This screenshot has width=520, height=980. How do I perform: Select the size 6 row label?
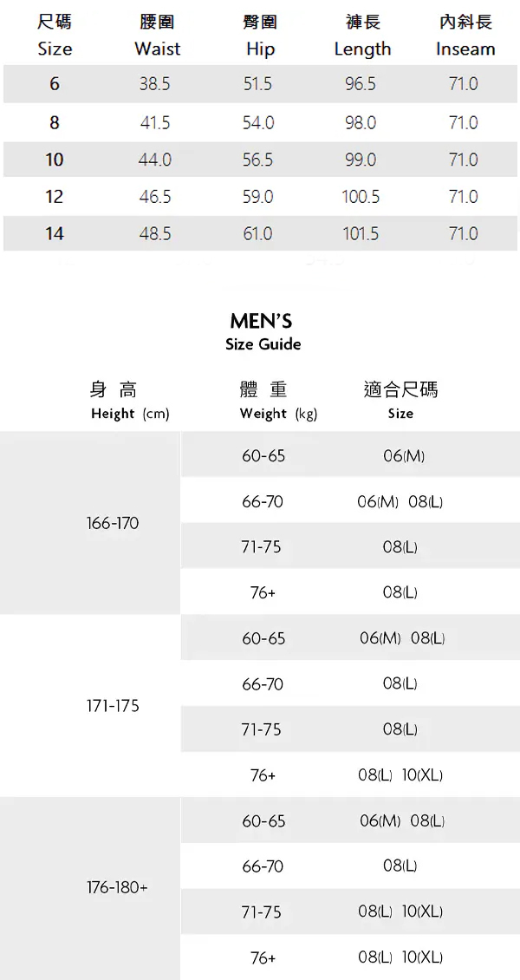pyautogui.click(x=55, y=84)
